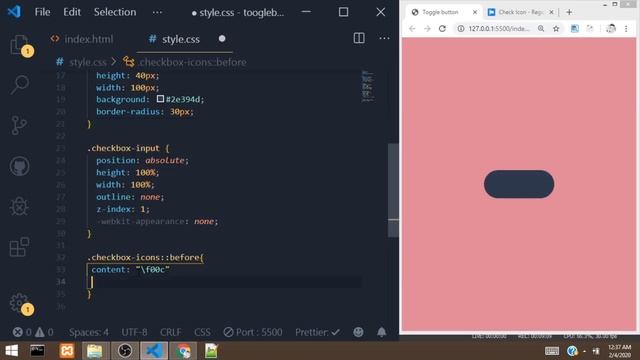The height and width of the screenshot is (360, 640).
Task: Change encoding via UTF-8 item
Action: pos(134,332)
